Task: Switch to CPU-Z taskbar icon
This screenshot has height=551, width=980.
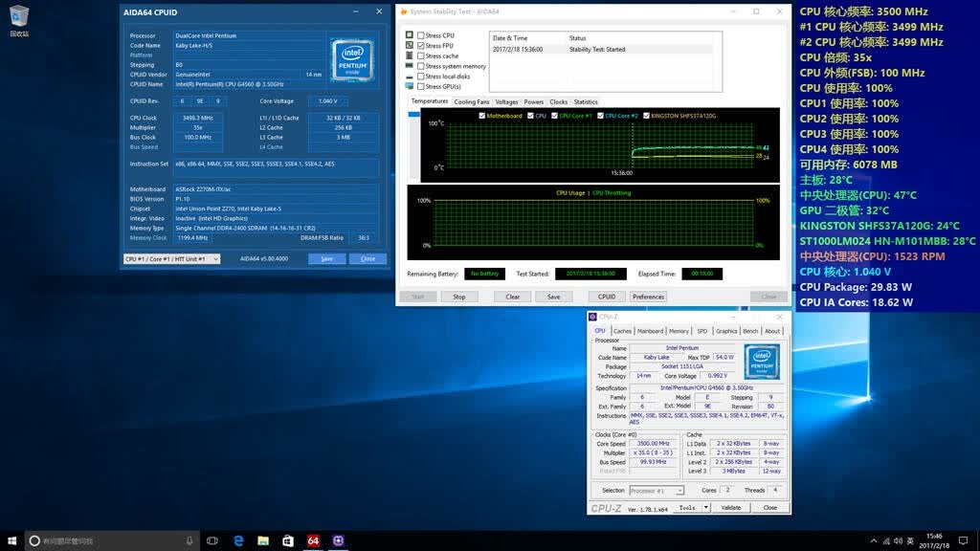Action: pyautogui.click(x=338, y=540)
